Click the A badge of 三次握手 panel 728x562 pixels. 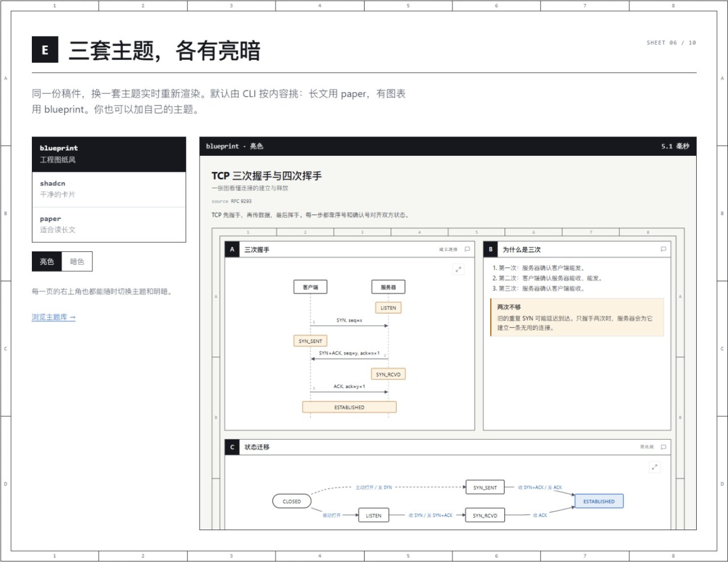pyautogui.click(x=232, y=249)
